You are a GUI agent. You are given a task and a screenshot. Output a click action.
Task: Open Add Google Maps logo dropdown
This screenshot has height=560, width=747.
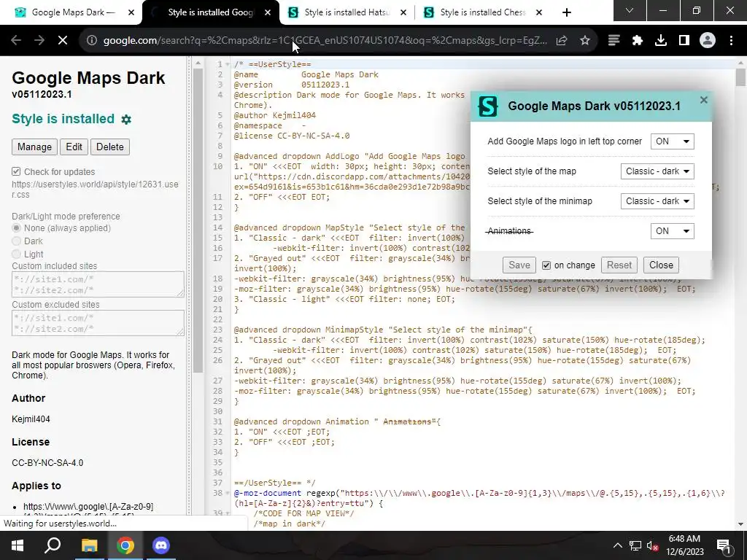pyautogui.click(x=672, y=141)
